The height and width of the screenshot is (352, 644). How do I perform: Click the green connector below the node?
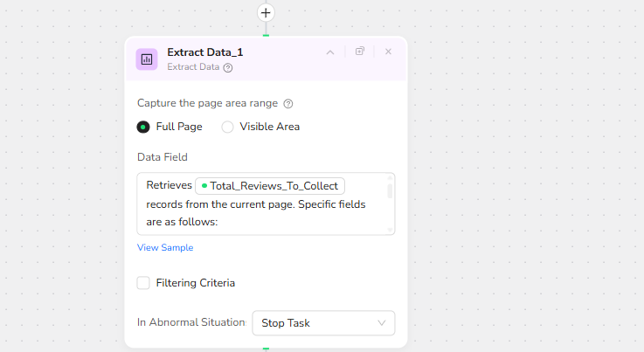point(266,349)
